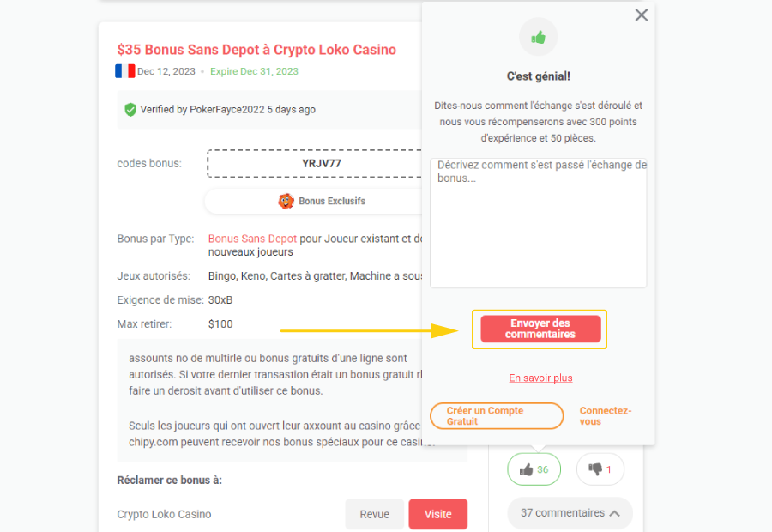Click the thumbs-down icon showing 1 dislike
The image size is (772, 532).
click(600, 469)
